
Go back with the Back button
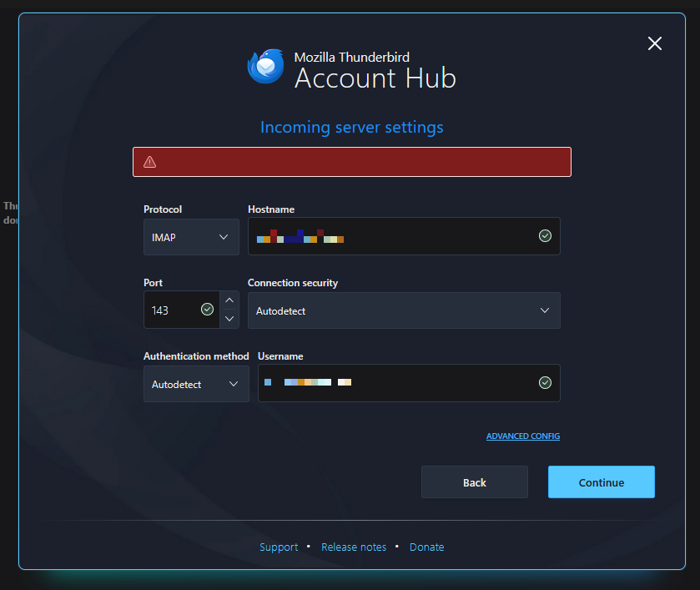point(474,482)
